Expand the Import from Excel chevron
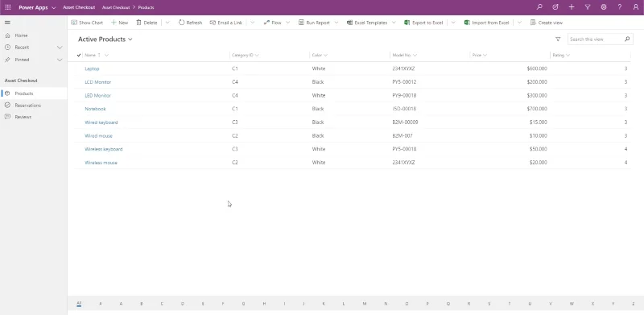The height and width of the screenshot is (315, 644). (519, 23)
